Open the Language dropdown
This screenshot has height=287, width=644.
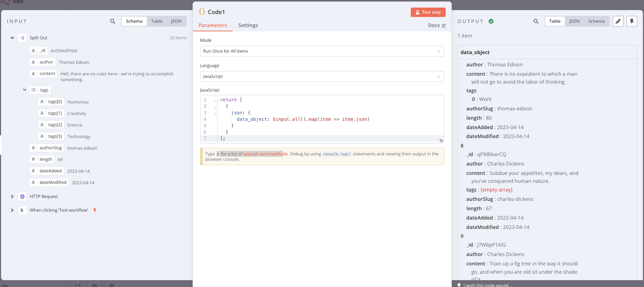click(322, 76)
